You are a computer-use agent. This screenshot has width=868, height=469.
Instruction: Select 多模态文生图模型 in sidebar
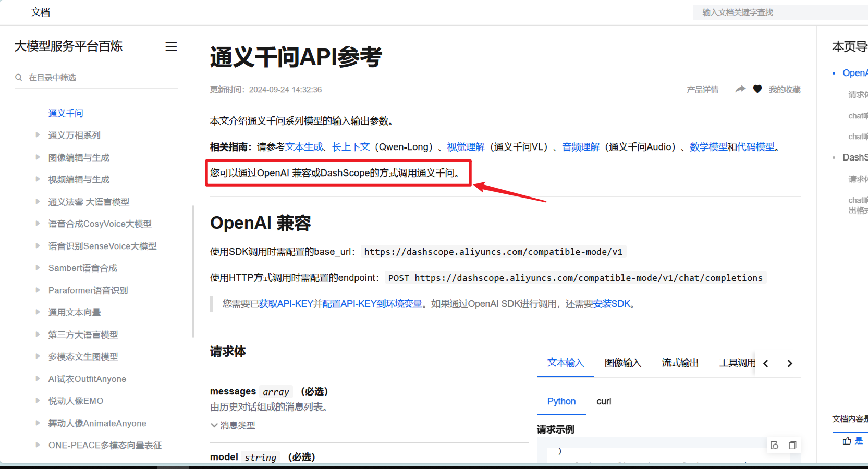83,356
